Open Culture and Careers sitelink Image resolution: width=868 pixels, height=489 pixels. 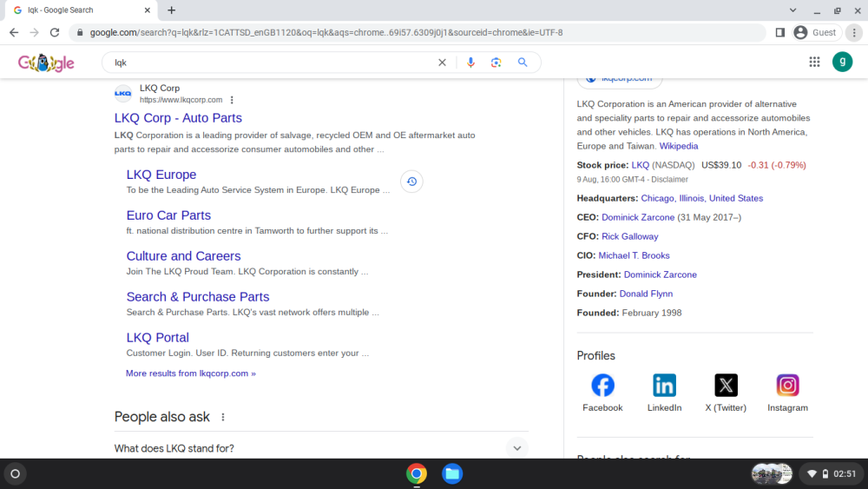click(x=183, y=256)
